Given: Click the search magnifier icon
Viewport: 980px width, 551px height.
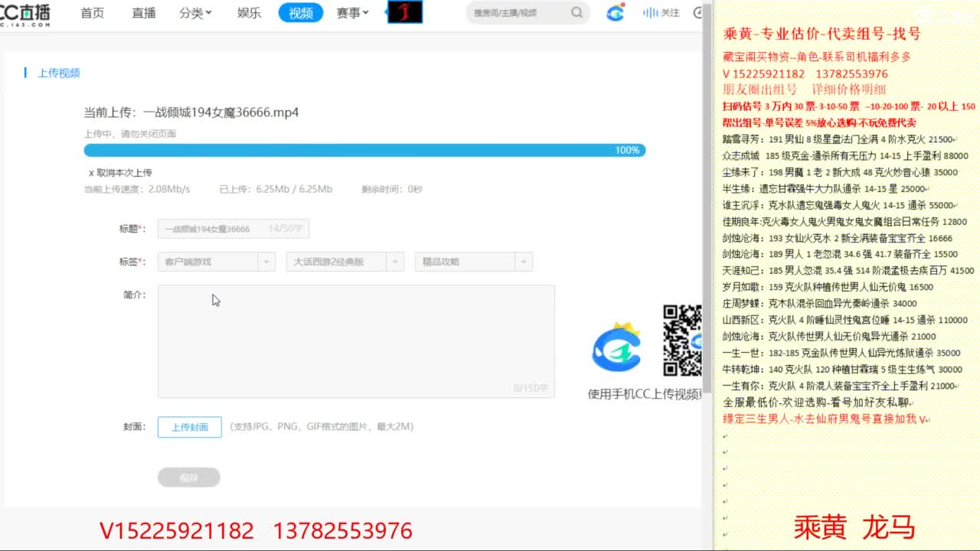Looking at the screenshot, I should pyautogui.click(x=577, y=13).
